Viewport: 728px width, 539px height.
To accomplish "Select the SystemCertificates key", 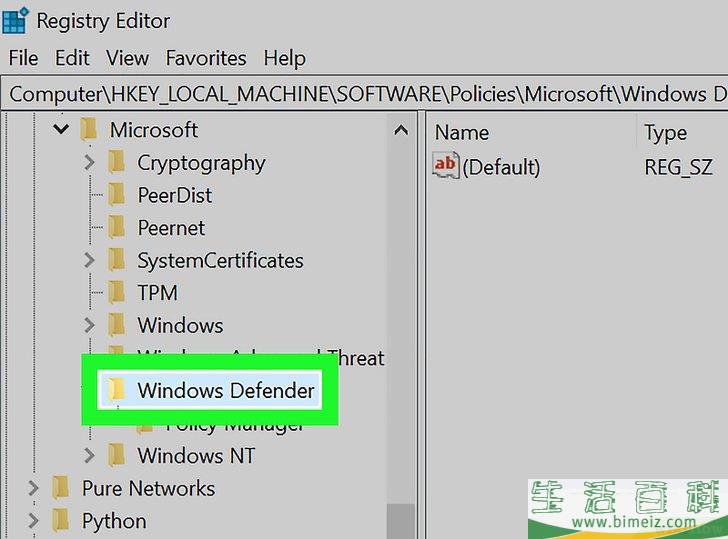I will 220,260.
